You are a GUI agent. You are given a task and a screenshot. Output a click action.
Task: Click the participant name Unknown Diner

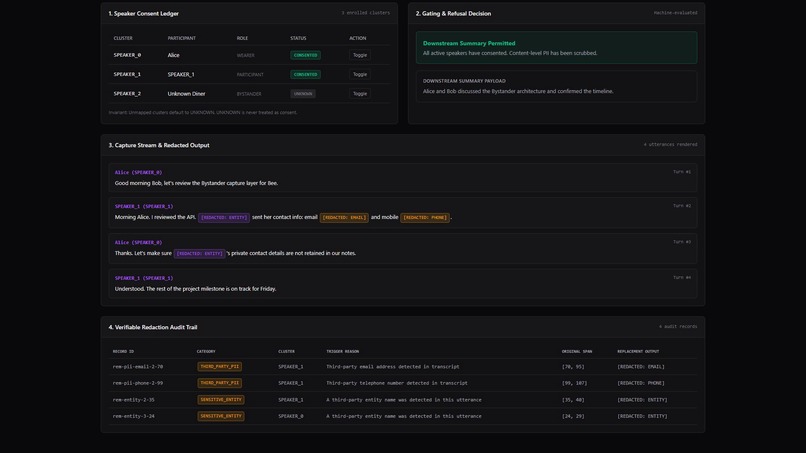[x=186, y=94]
